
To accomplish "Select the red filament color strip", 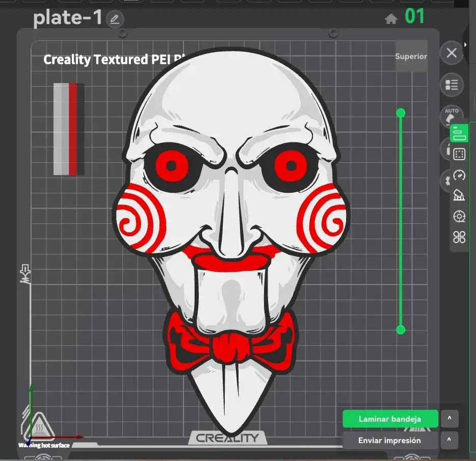I will 73,129.
